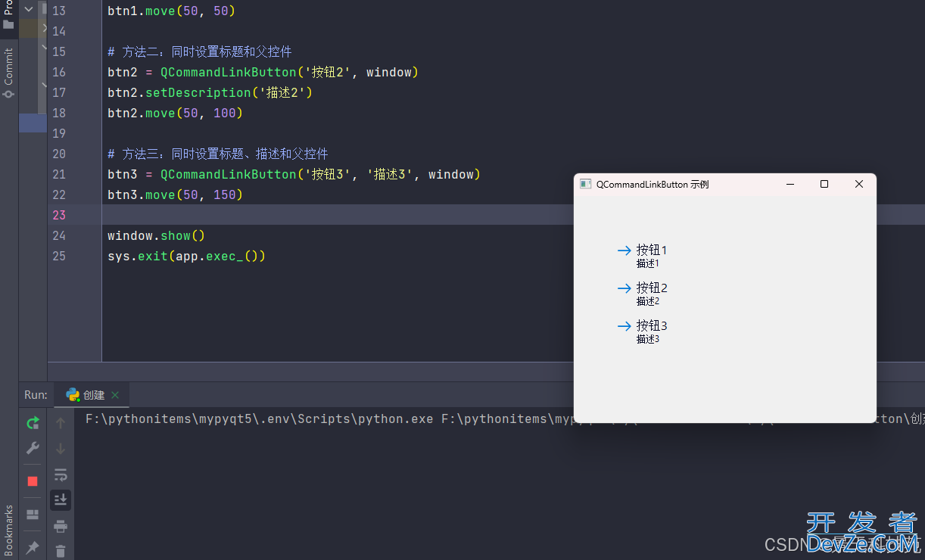This screenshot has height=560, width=925.
Task: Toggle scroll to end of console
Action: pyautogui.click(x=61, y=500)
